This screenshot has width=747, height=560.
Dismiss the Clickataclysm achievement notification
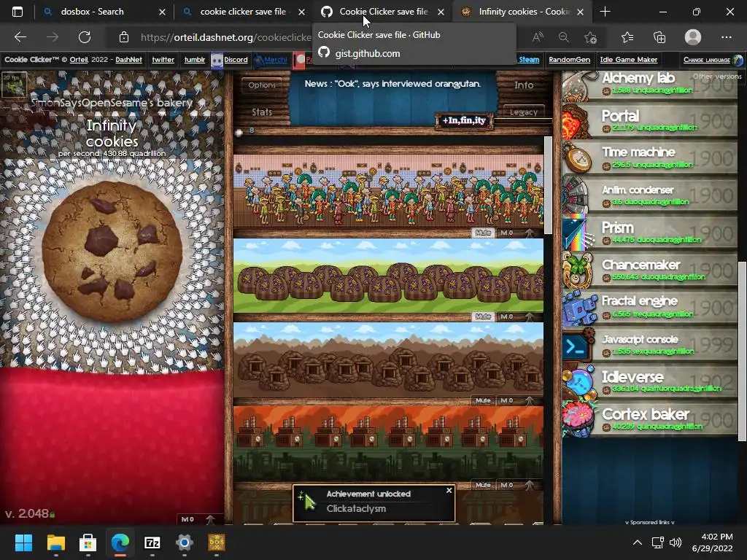coord(449,490)
